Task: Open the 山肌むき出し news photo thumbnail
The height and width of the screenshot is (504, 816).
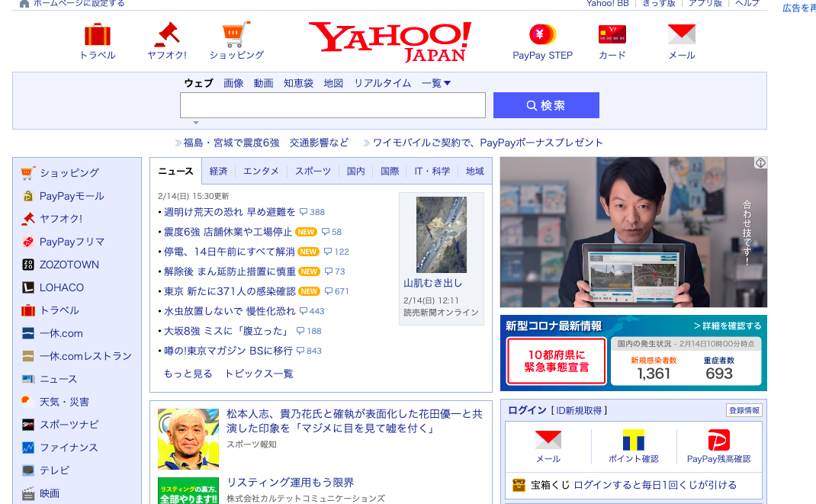Action: pos(442,235)
